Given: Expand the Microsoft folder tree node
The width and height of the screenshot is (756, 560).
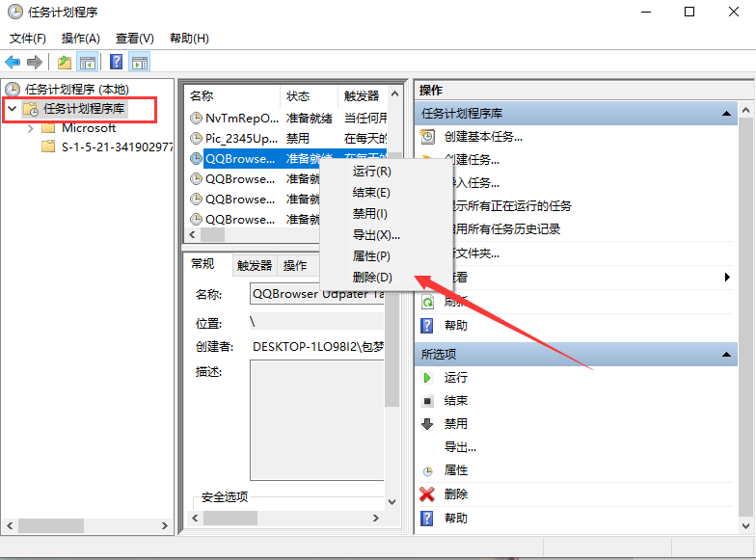Looking at the screenshot, I should pyautogui.click(x=31, y=128).
